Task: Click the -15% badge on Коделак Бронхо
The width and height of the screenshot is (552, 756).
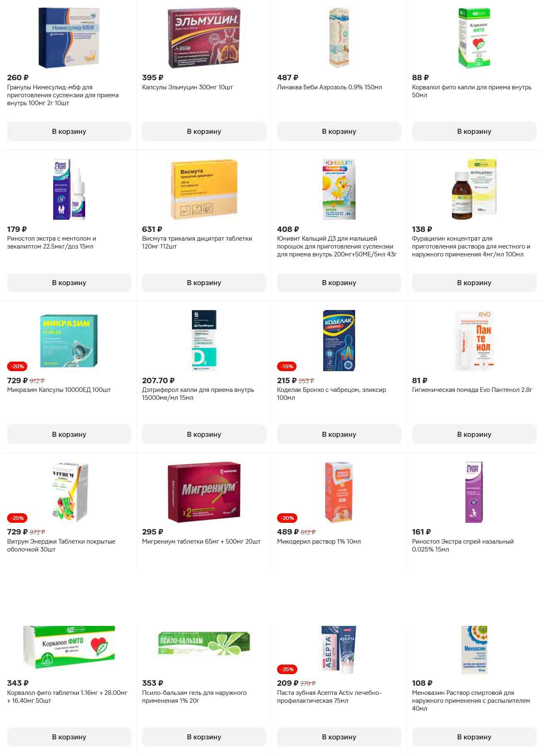Action: click(x=287, y=366)
